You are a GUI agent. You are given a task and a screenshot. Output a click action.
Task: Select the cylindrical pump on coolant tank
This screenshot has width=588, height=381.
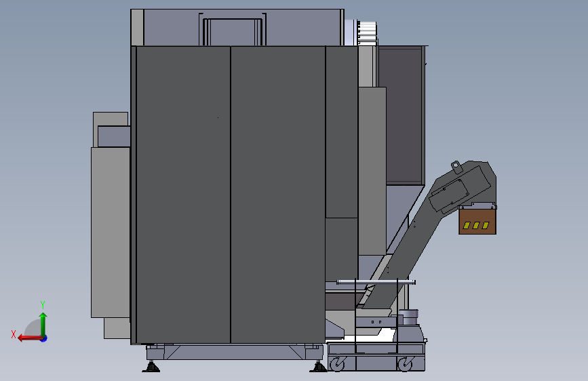pos(408,317)
